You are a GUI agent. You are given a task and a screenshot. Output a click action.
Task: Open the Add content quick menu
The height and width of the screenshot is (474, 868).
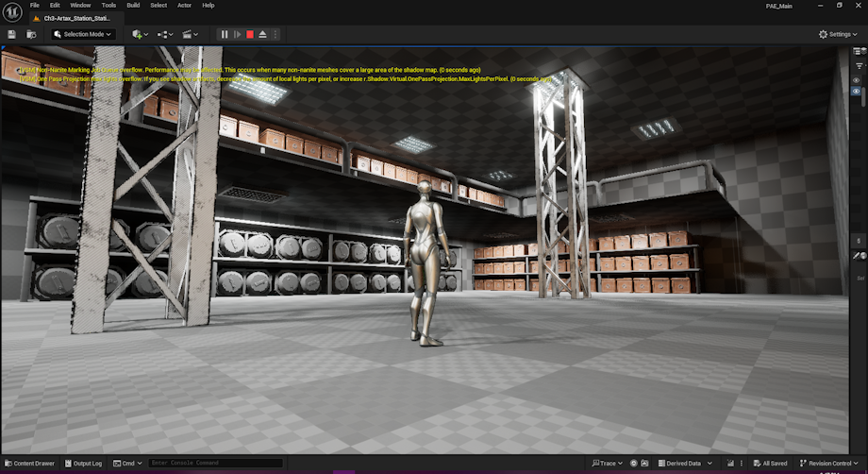[x=140, y=34]
